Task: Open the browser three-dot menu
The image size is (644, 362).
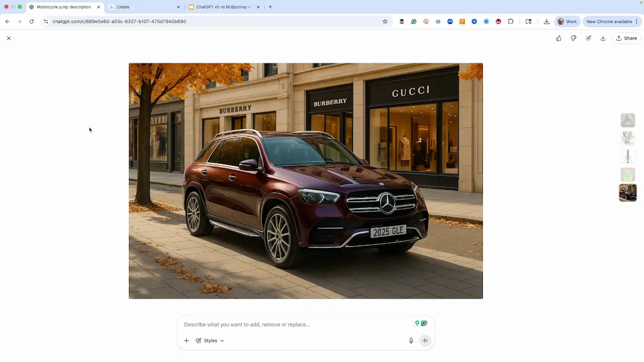Action: coord(637,21)
